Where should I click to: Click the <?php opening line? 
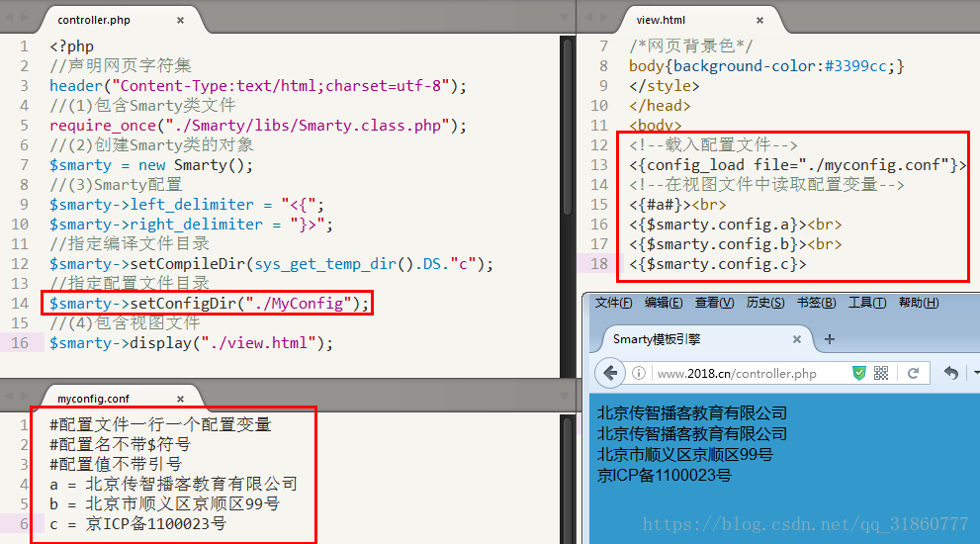pos(72,46)
